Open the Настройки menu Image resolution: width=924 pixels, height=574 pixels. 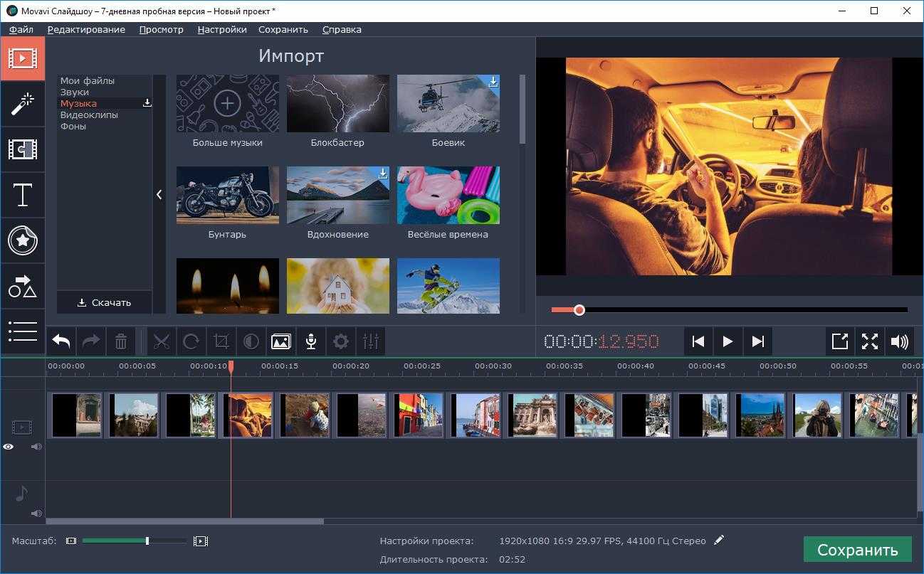pyautogui.click(x=222, y=29)
